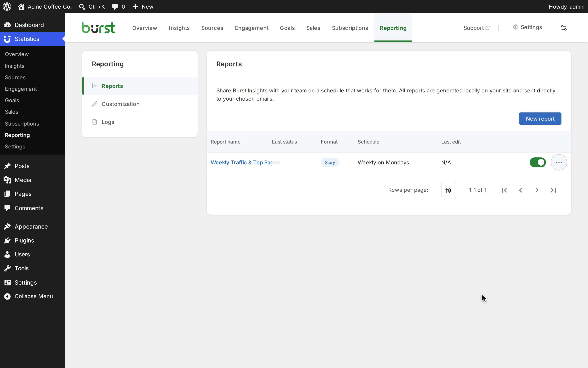Image resolution: width=588 pixels, height=368 pixels.
Task: Switch to the Sources tab
Action: (212, 28)
